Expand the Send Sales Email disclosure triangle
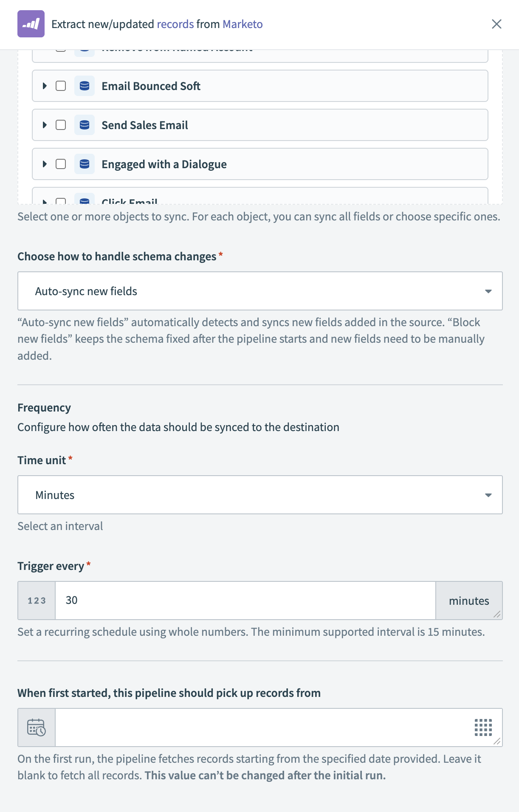 (x=45, y=125)
